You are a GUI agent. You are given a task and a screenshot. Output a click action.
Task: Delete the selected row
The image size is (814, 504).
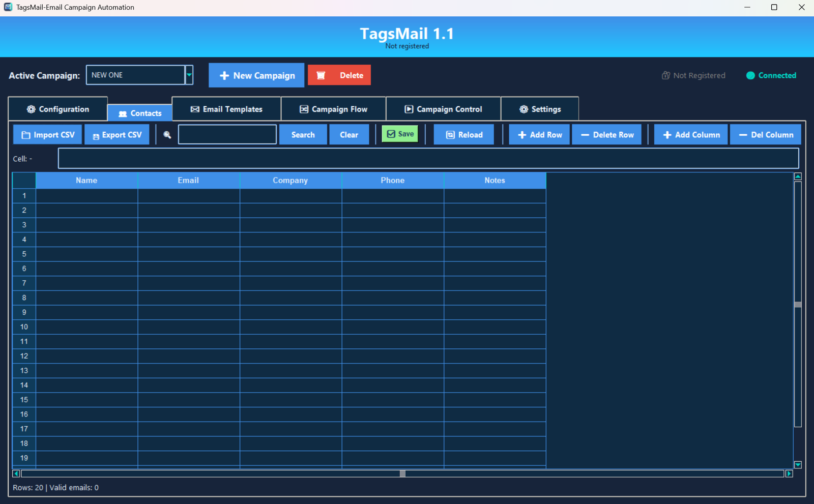click(607, 135)
